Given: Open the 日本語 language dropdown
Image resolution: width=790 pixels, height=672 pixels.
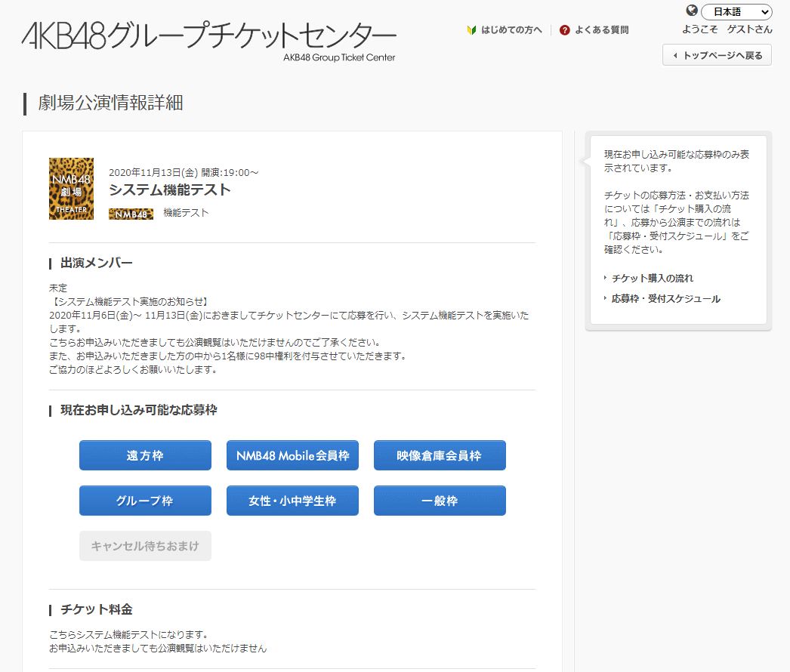Looking at the screenshot, I should point(736,11).
